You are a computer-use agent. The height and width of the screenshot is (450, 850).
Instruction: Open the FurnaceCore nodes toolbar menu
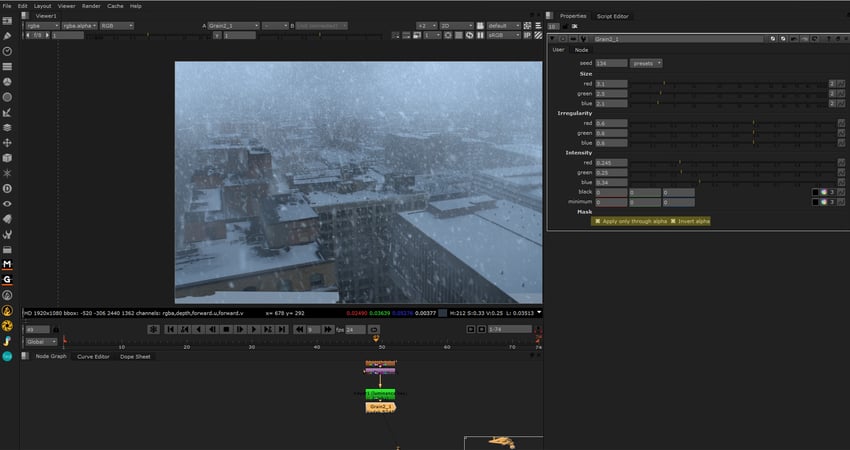[x=7, y=295]
